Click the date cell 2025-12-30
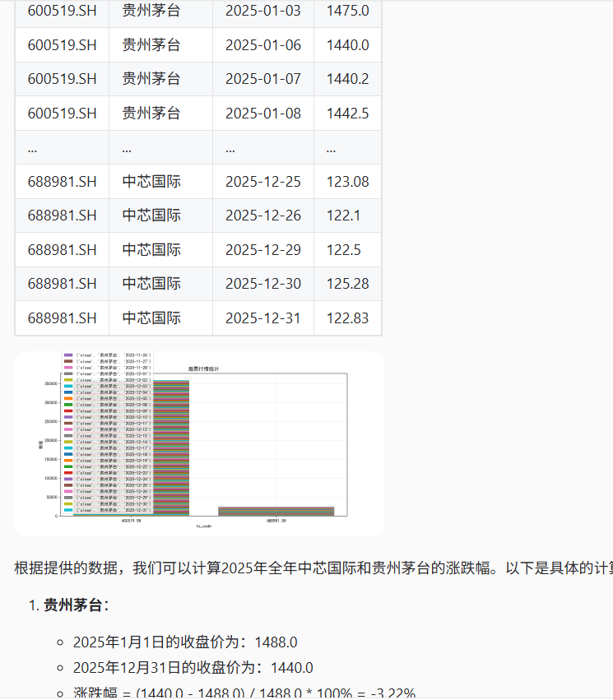Image resolution: width=613 pixels, height=700 pixels. coord(263,284)
